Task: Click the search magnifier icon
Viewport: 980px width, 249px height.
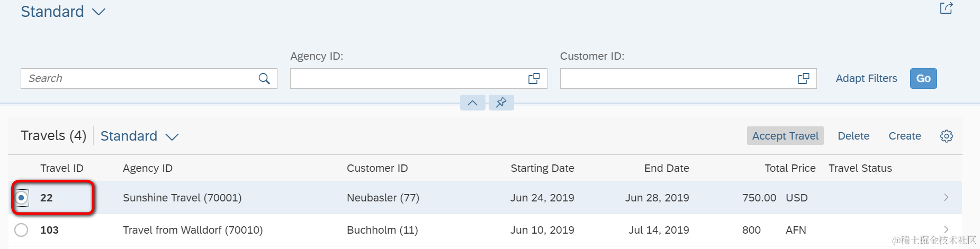Action: pos(264,79)
